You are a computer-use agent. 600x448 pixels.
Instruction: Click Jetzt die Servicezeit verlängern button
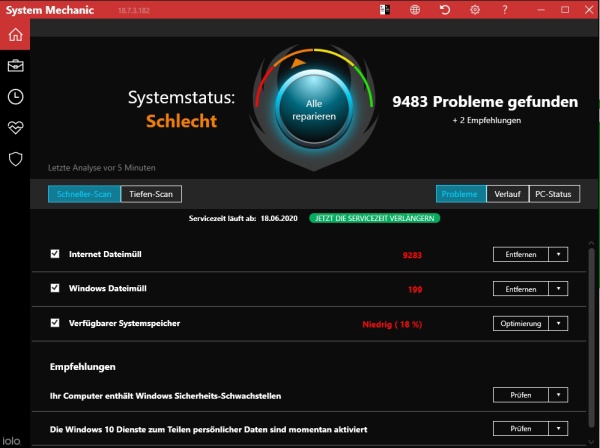(375, 218)
